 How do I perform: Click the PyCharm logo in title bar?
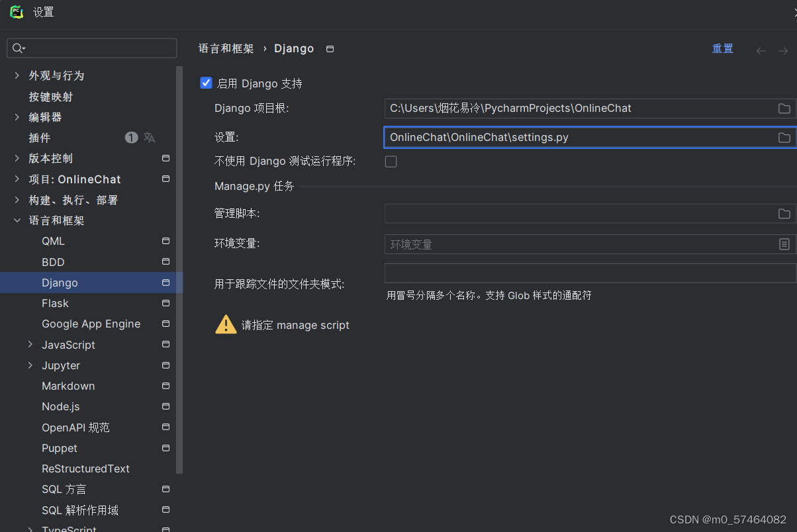pyautogui.click(x=16, y=11)
